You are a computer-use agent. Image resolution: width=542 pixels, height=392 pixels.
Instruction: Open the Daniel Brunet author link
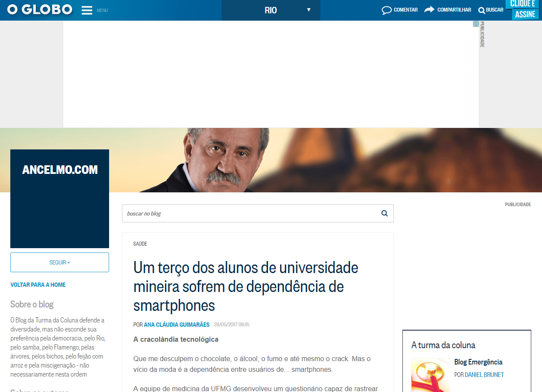484,375
